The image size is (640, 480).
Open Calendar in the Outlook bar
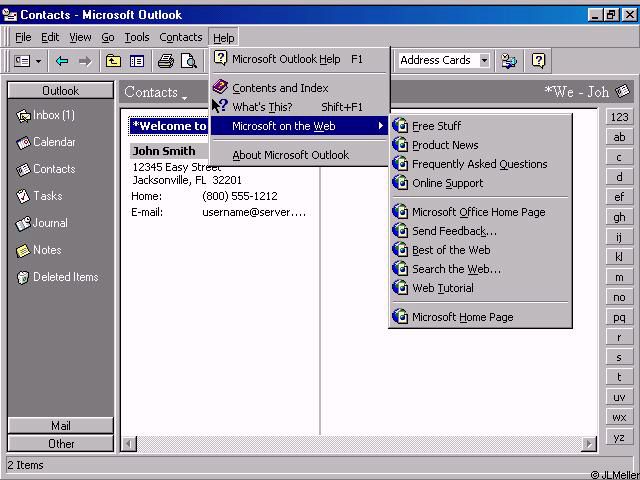click(x=53, y=142)
